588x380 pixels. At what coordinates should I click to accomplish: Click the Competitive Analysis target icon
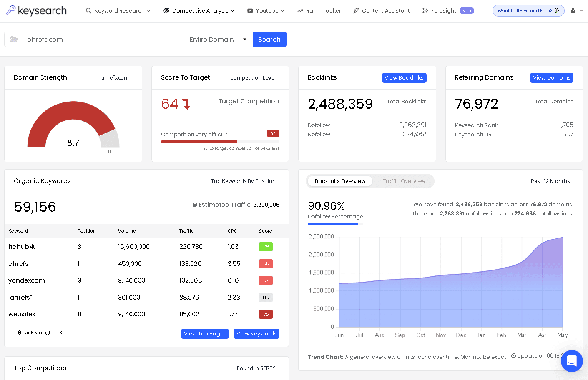point(166,10)
